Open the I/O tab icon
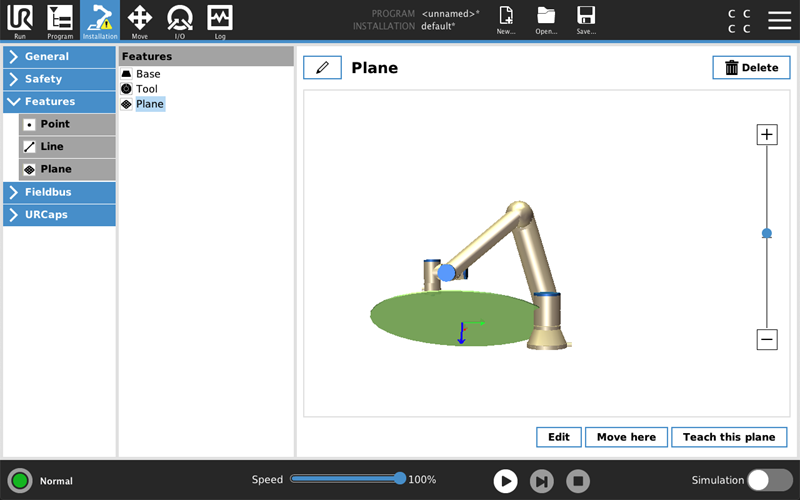Image resolution: width=800 pixels, height=500 pixels. point(180,19)
